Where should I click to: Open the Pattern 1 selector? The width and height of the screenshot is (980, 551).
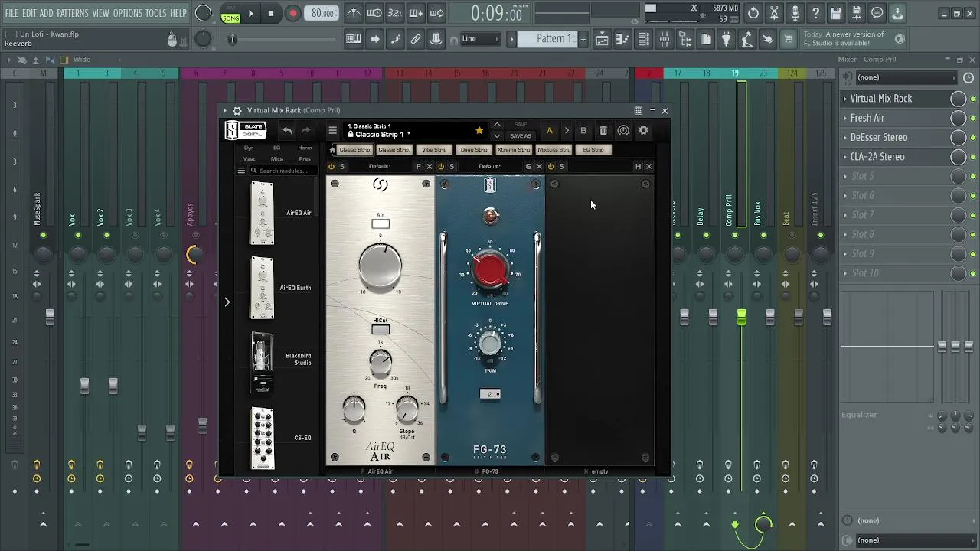tap(548, 39)
